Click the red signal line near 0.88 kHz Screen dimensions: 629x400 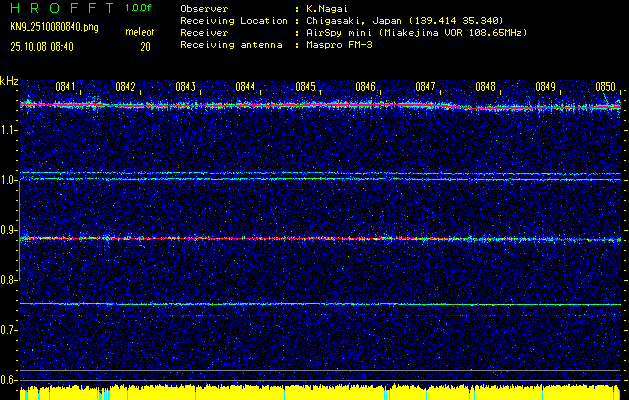300,238
